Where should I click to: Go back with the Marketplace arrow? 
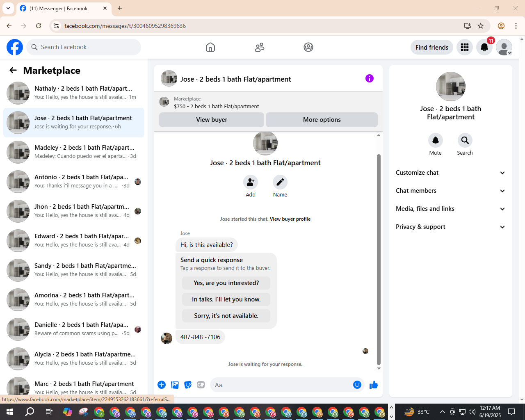click(x=13, y=70)
